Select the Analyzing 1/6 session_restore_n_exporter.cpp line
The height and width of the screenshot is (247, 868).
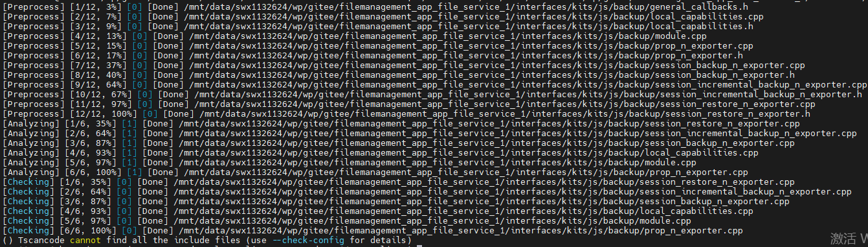click(401, 123)
